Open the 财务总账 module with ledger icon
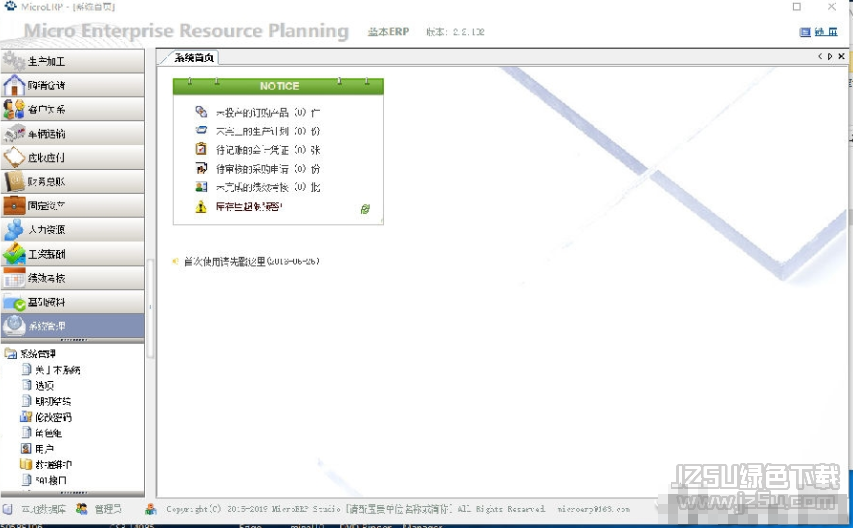The height and width of the screenshot is (528, 853). [x=72, y=181]
